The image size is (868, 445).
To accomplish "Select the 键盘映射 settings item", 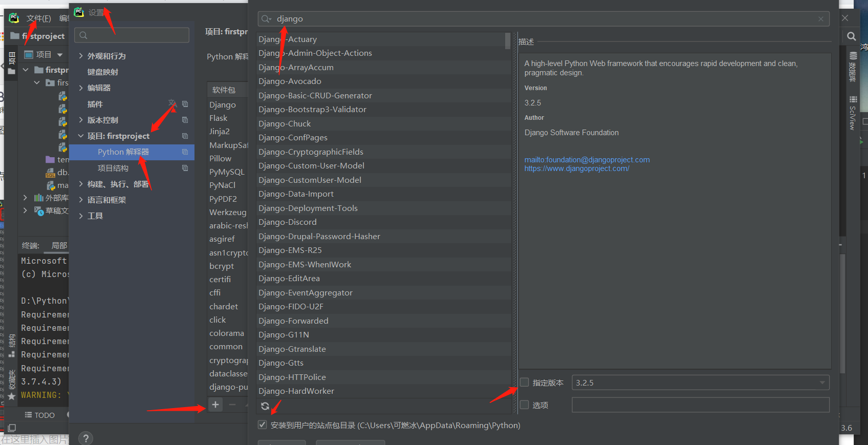I will click(x=103, y=72).
